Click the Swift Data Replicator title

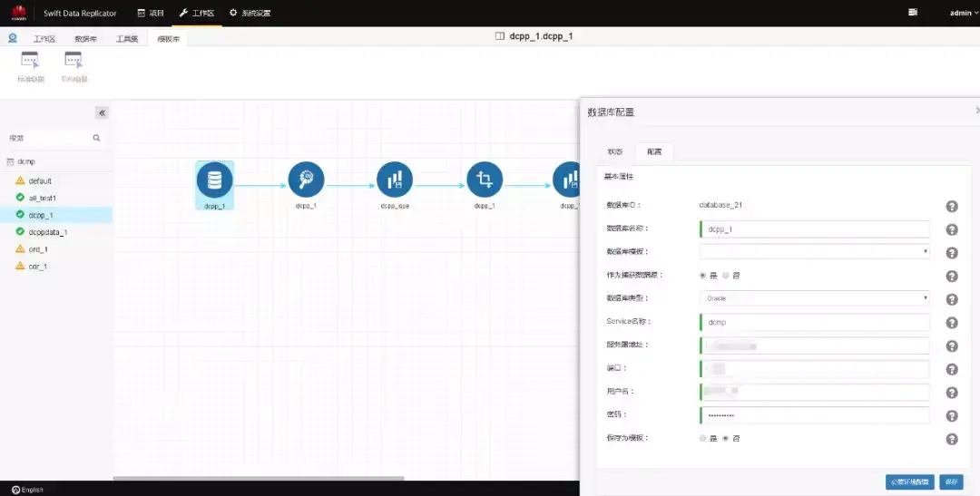pos(80,13)
